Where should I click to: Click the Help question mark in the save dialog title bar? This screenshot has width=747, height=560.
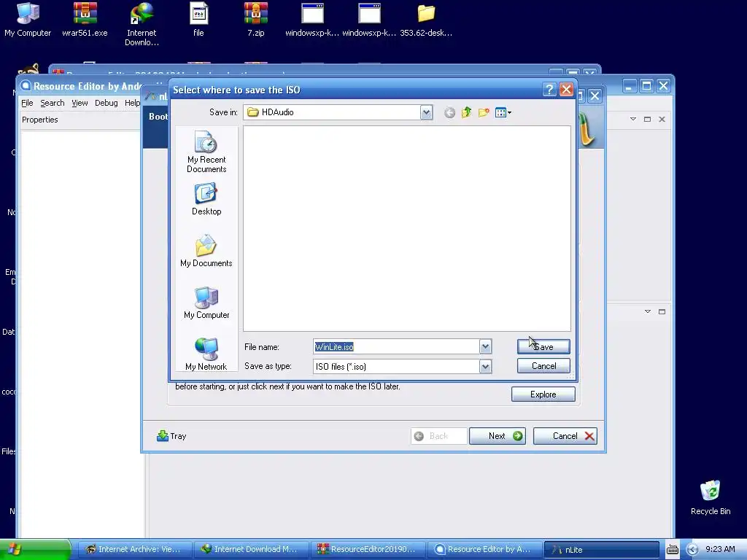pos(549,90)
